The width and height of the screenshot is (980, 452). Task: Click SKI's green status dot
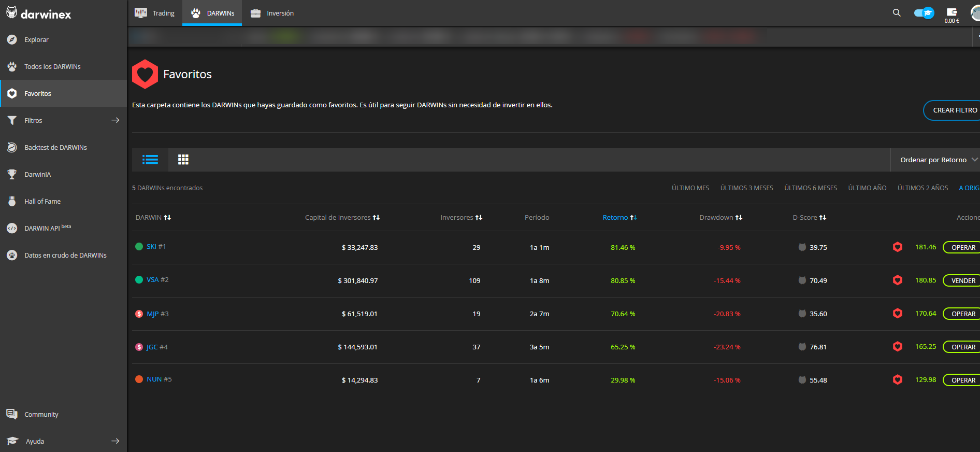tap(139, 247)
